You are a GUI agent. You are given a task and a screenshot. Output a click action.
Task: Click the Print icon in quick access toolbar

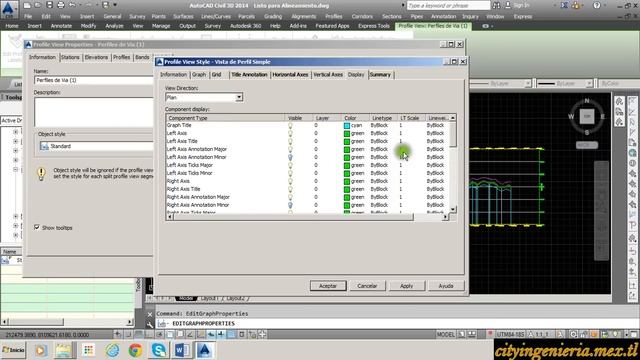(61, 5)
